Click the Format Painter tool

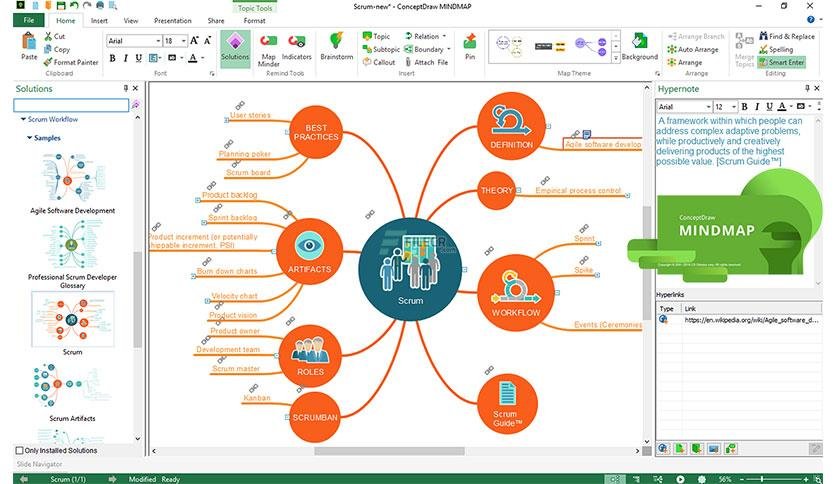pyautogui.click(x=71, y=62)
